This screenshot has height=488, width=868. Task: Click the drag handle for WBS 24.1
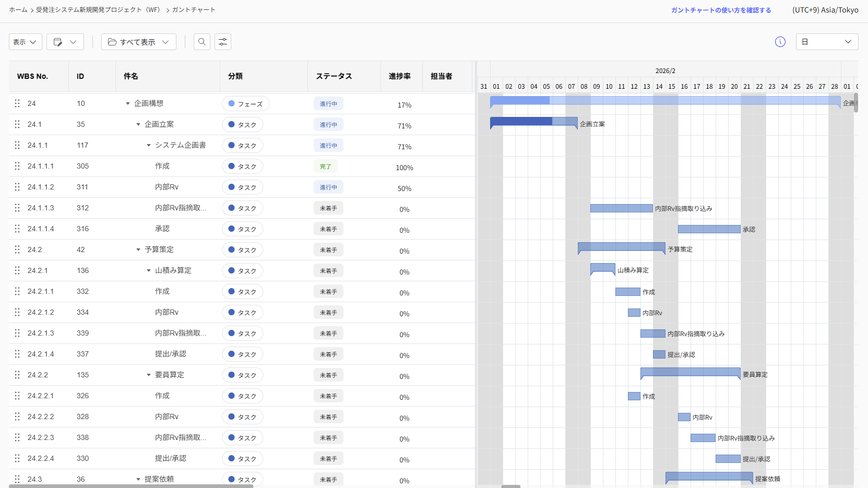click(17, 124)
